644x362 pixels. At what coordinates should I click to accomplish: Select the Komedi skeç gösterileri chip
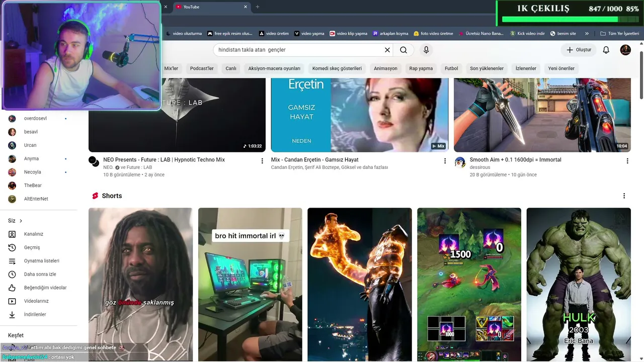(x=337, y=68)
